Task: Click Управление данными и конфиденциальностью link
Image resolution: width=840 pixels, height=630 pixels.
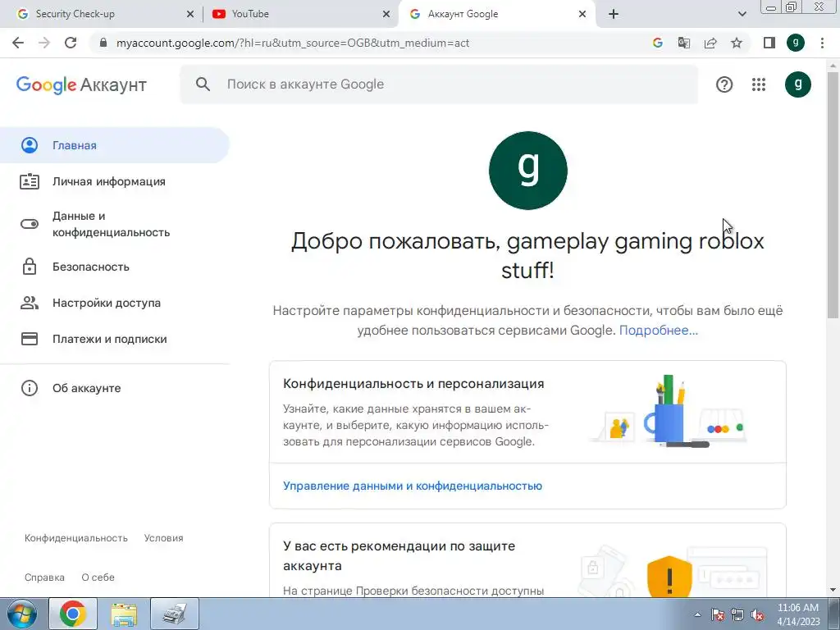Action: (413, 486)
